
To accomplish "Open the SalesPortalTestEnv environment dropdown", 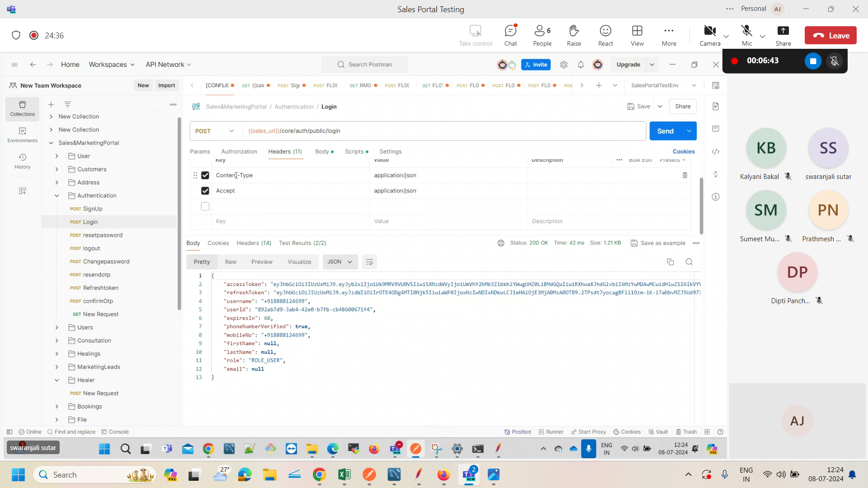I will point(663,85).
